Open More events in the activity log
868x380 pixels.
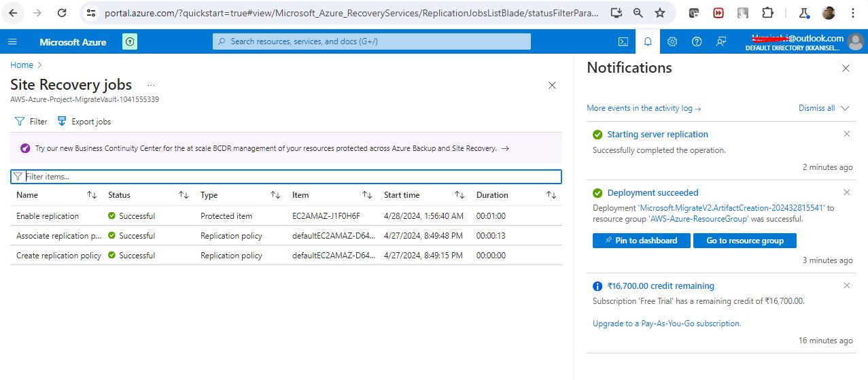(x=643, y=108)
